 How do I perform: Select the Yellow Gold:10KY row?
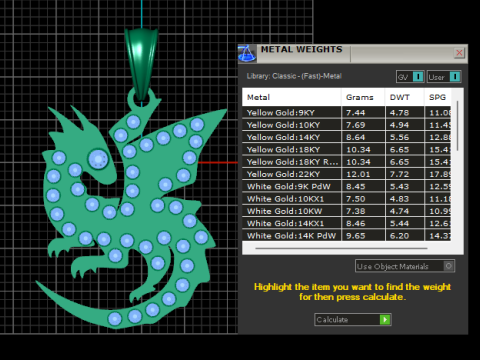[347, 125]
